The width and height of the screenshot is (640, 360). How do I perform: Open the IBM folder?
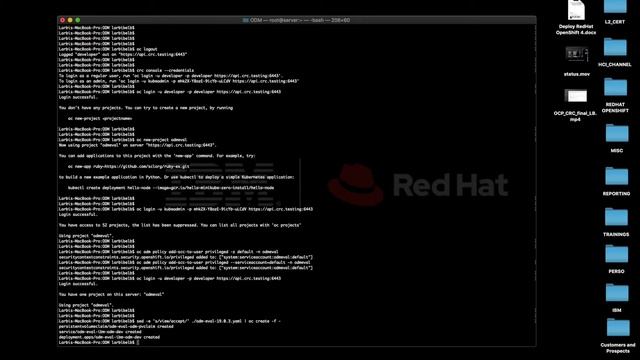click(617, 293)
